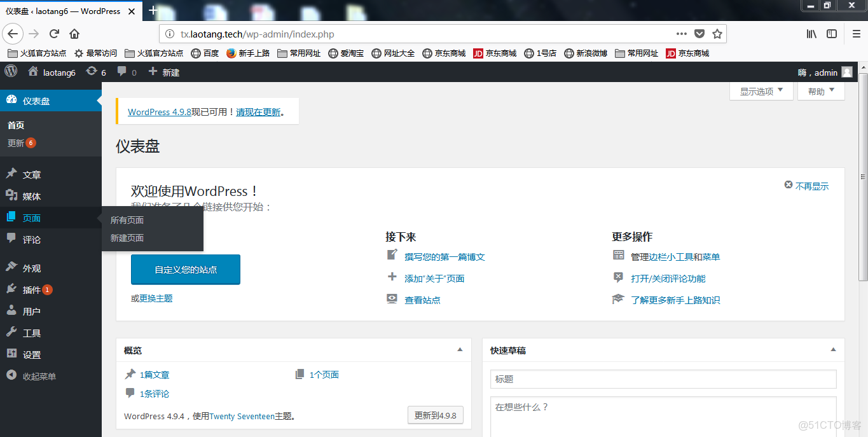Expand Screen Options (显示选项) dropdown
This screenshot has width=868, height=437.
click(x=762, y=92)
